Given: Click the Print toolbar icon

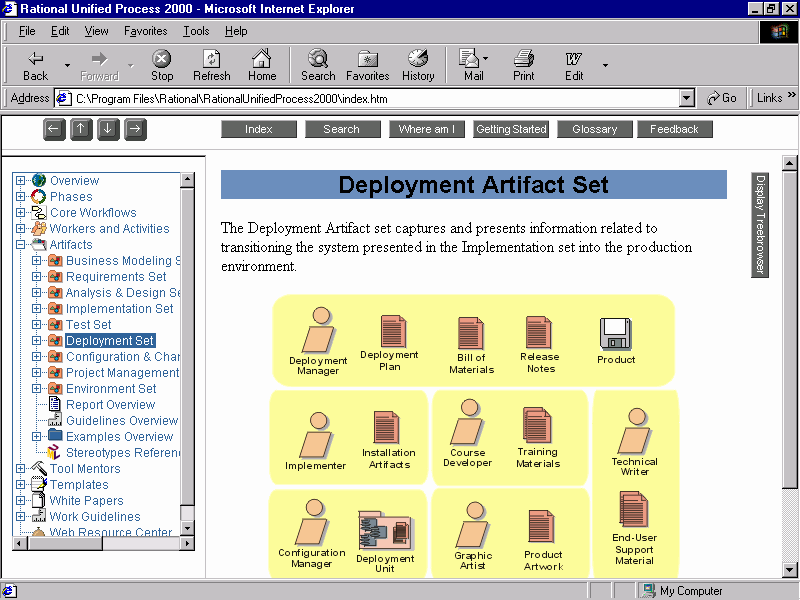Looking at the screenshot, I should click(523, 59).
